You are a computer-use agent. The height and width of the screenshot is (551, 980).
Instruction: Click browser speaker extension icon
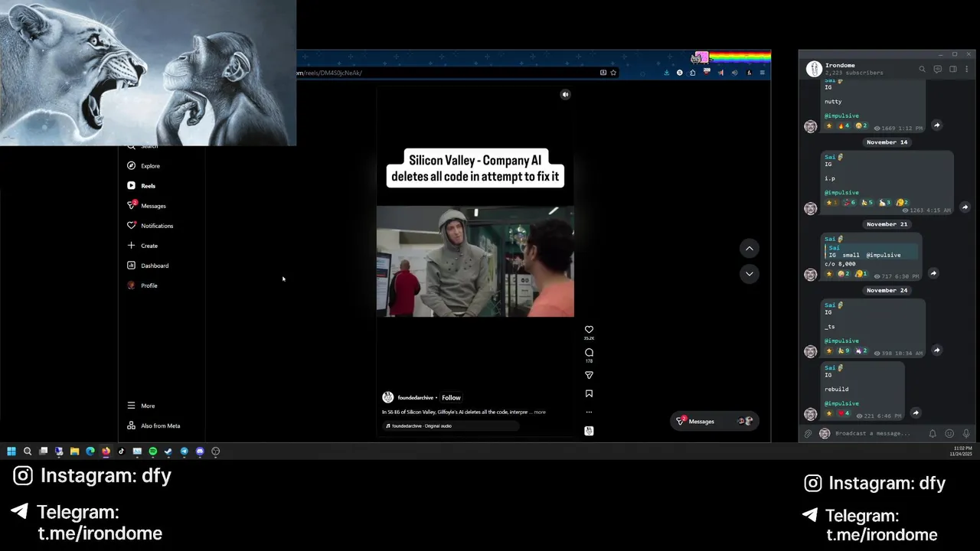pyautogui.click(x=734, y=73)
